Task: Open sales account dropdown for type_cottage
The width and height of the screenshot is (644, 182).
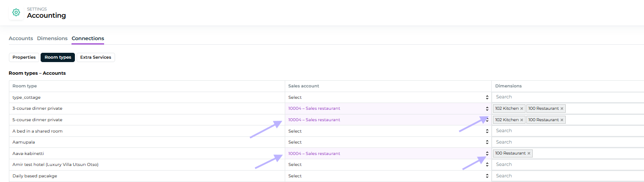Action: point(388,98)
